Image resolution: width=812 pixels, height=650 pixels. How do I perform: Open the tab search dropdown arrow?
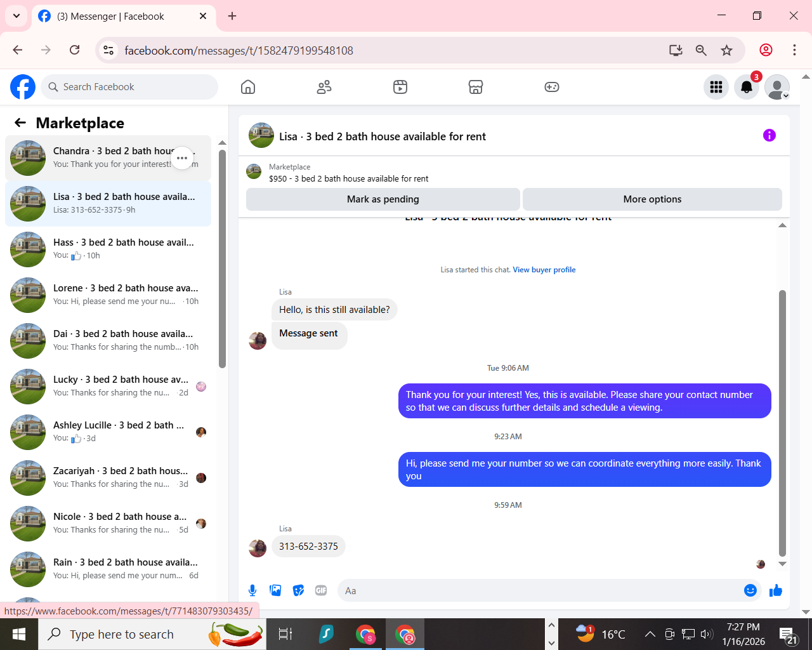click(16, 16)
